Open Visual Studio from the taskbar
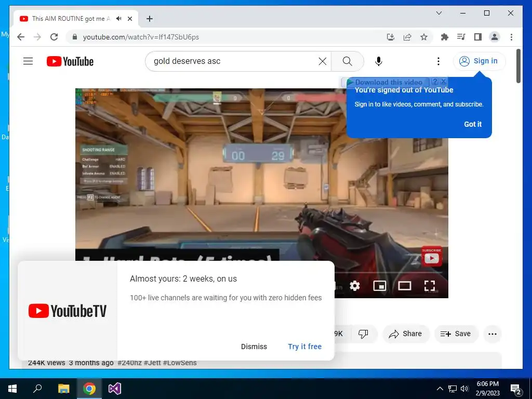Screen dimensions: 532x399 pyautogui.click(x=115, y=389)
